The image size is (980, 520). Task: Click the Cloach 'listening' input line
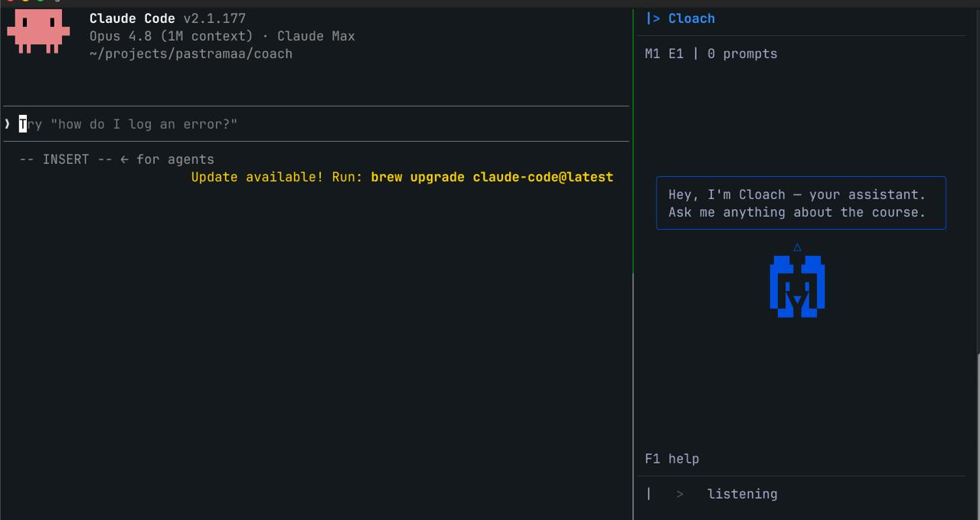pyautogui.click(x=801, y=494)
